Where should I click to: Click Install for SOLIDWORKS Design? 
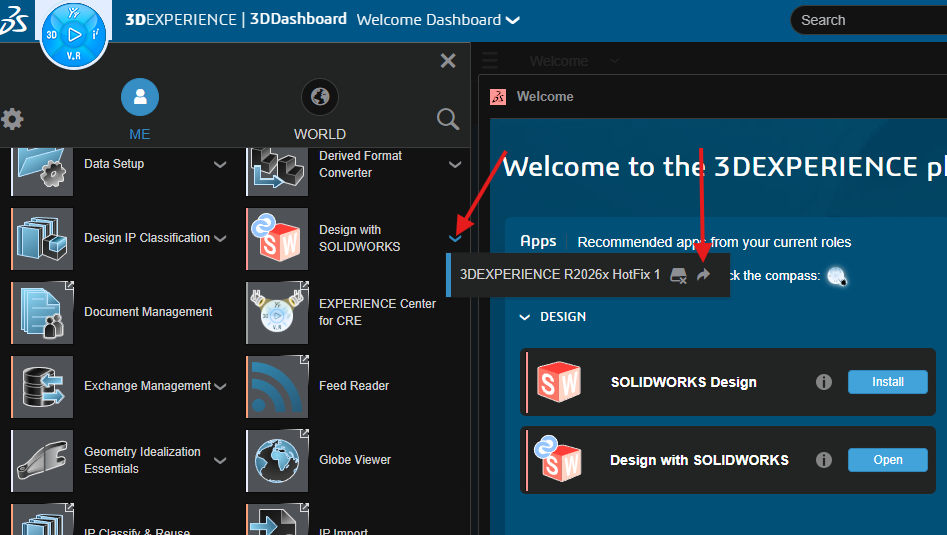pos(887,382)
